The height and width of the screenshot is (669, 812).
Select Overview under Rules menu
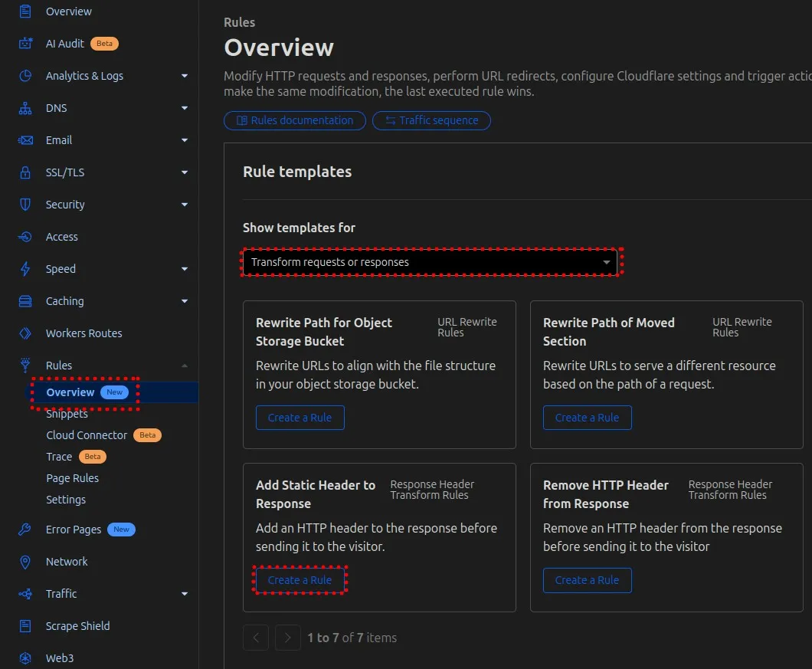(112, 392)
